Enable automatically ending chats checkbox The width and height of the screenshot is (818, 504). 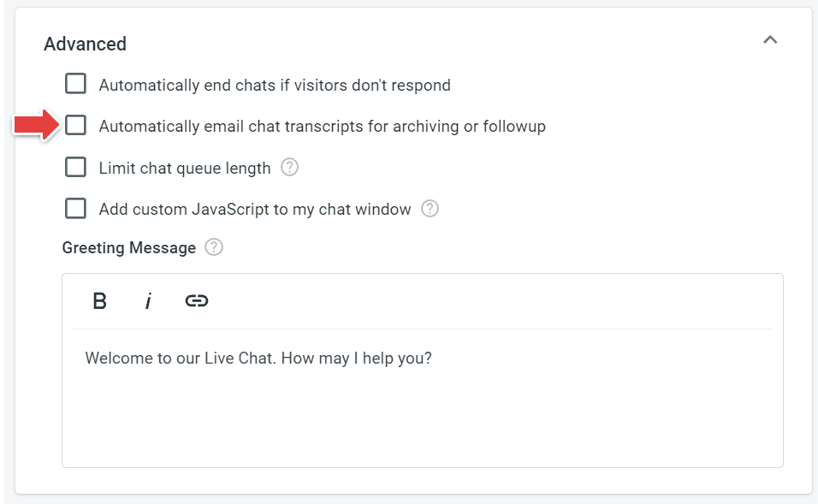[x=75, y=84]
